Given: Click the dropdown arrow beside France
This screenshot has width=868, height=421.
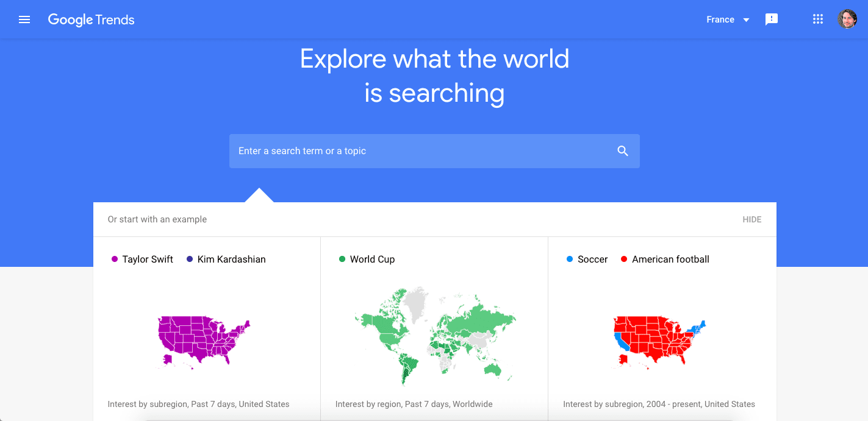Looking at the screenshot, I should tap(746, 20).
